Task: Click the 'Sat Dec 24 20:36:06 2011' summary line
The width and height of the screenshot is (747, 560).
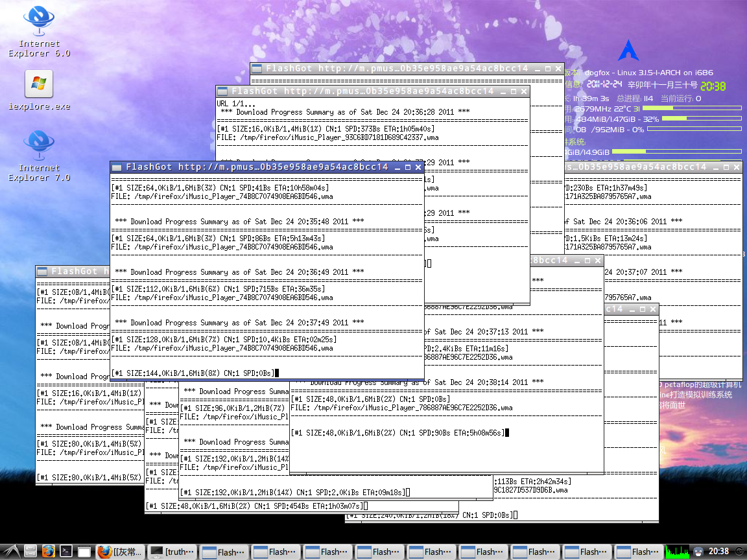Action: (x=624, y=222)
